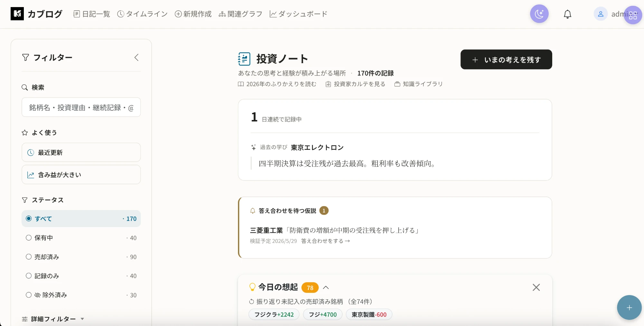Viewport: 644px width, 326px height.
Task: Click the search magnifier icon
Action: [x=25, y=87]
